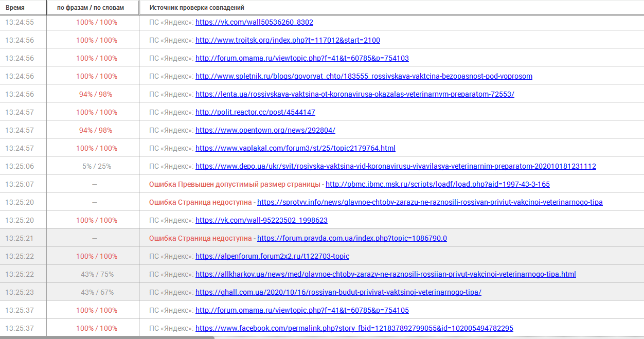This screenshot has height=339, width=644.
Task: Open the alpenforum.forum2x2.ru t122703-topic link
Action: 272,256
